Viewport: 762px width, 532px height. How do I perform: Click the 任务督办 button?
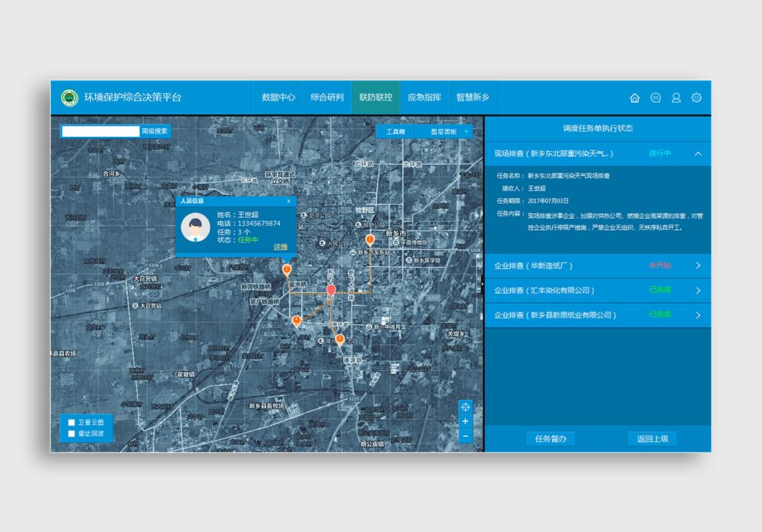pos(551,439)
